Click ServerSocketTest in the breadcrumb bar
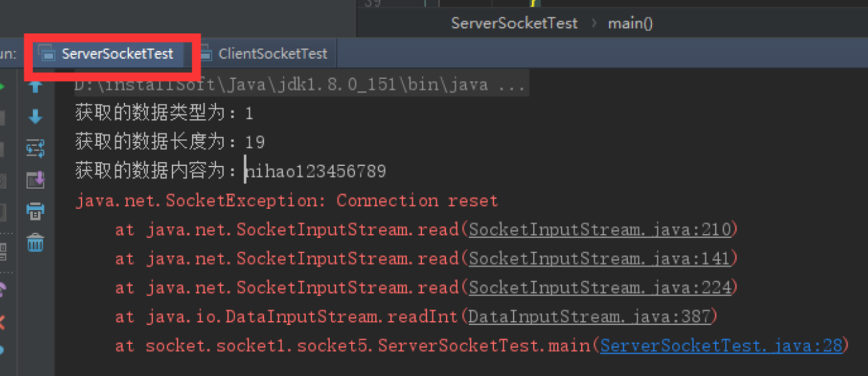 pos(514,23)
